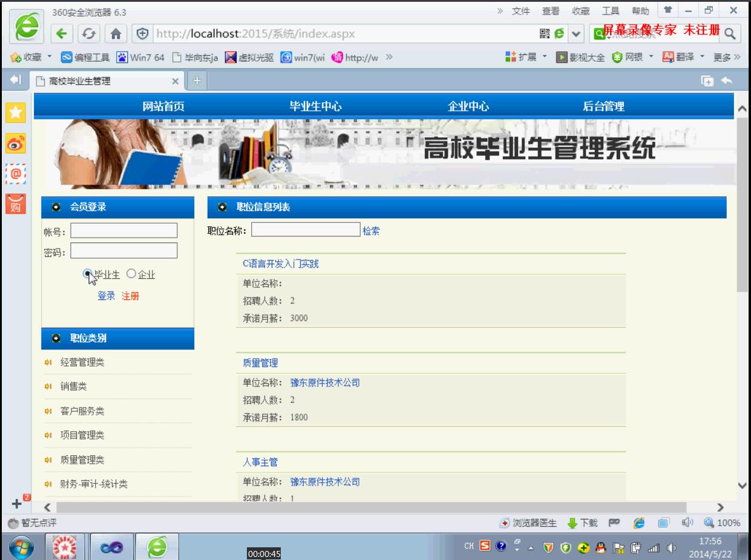Open 后台管理 in the navigation bar
Viewport: 751px width, 560px height.
(603, 106)
